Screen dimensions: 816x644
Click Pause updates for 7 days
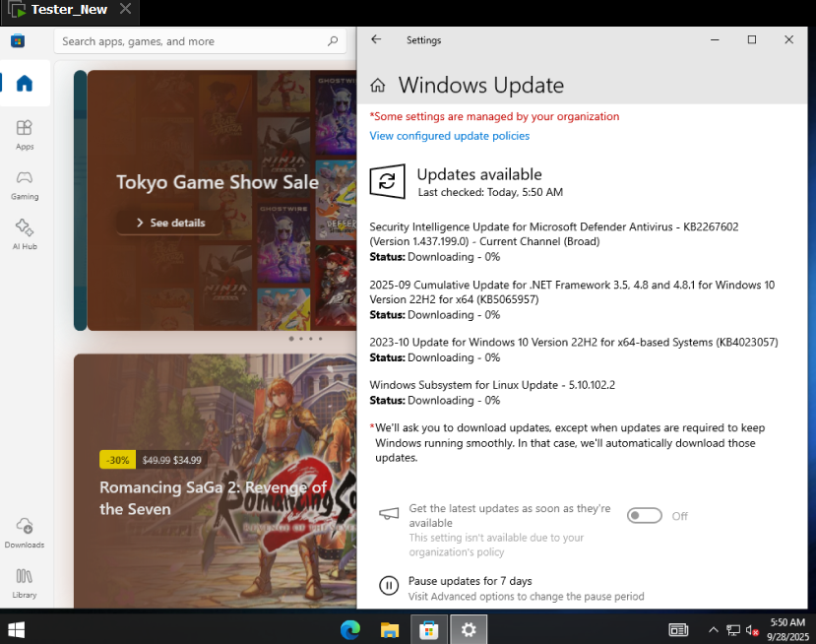coord(470,581)
